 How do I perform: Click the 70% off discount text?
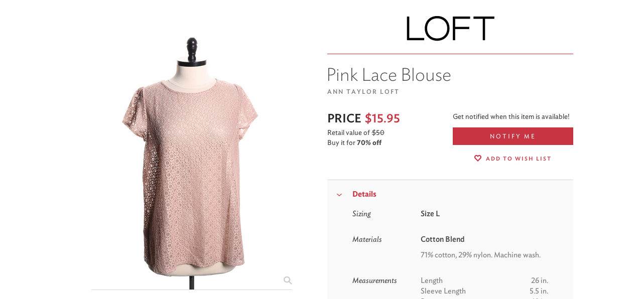[x=369, y=142]
